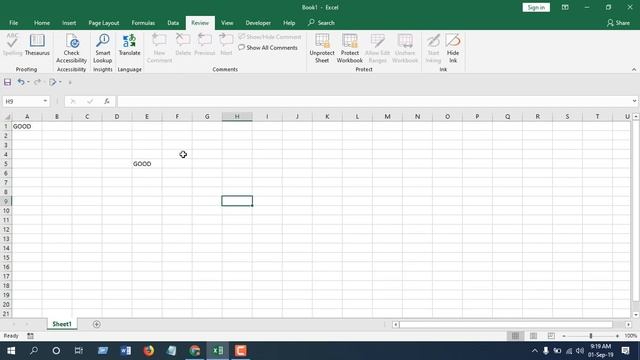This screenshot has height=360, width=640.
Task: Click Check Accessibility icon
Action: (71, 48)
